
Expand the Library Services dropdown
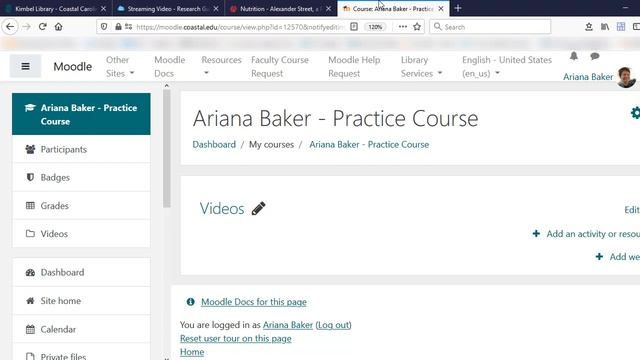pyautogui.click(x=421, y=66)
